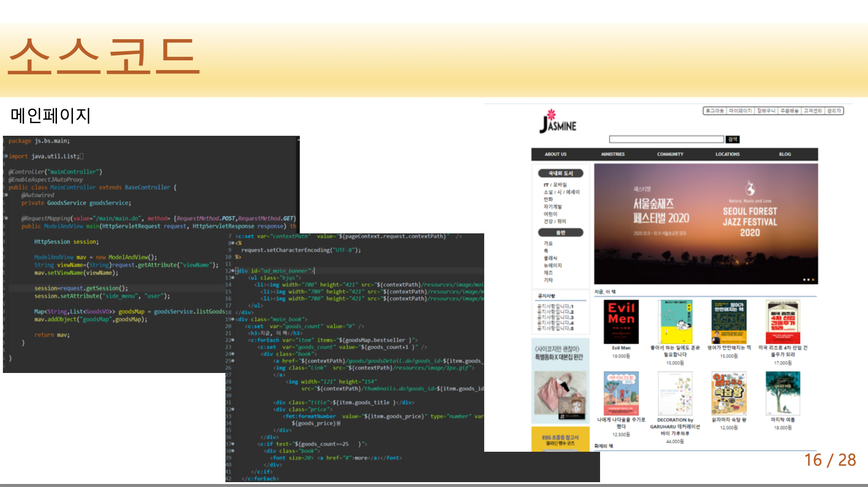868x487 pixels.
Task: Collapse the c:if block at line 37
Action: (233, 444)
